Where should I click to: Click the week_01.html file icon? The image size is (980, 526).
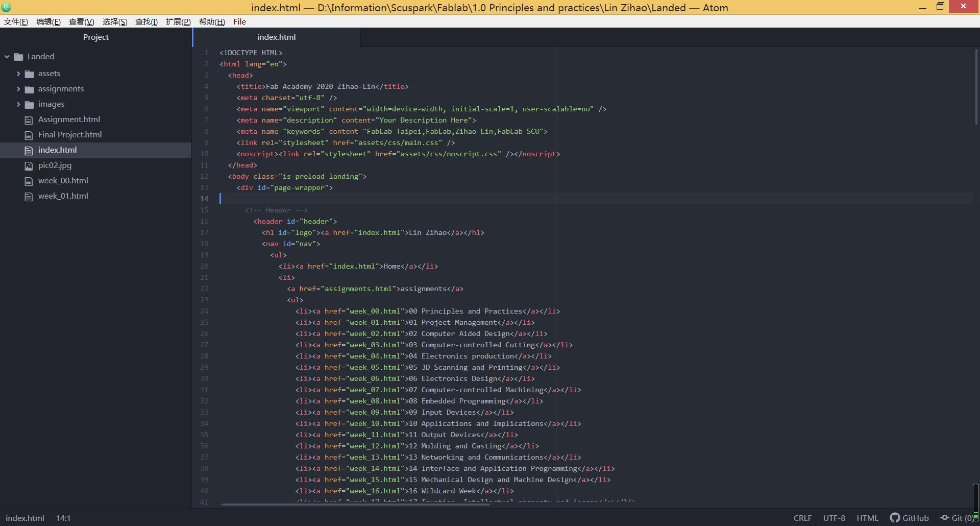(x=29, y=197)
